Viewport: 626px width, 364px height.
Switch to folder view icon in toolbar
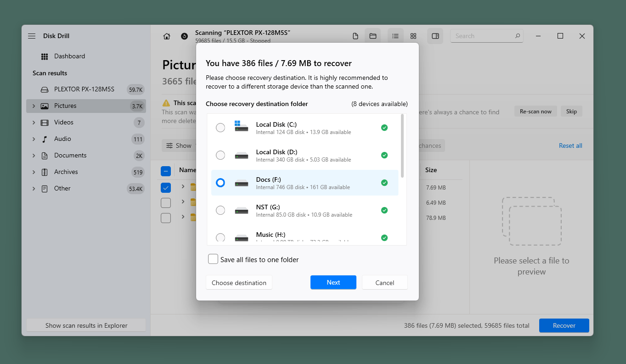(x=373, y=36)
